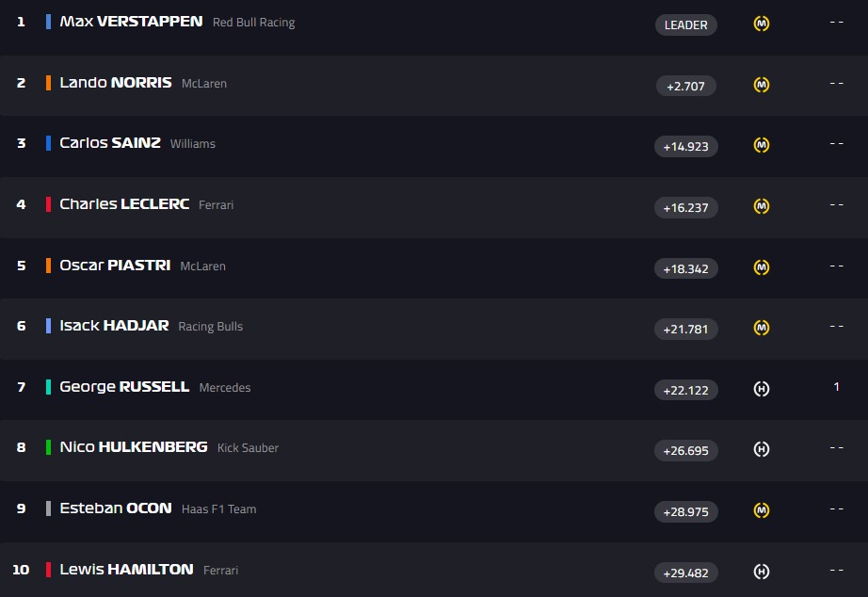Click Ocon's medium tyre icon
This screenshot has height=597, width=868.
[x=762, y=510]
